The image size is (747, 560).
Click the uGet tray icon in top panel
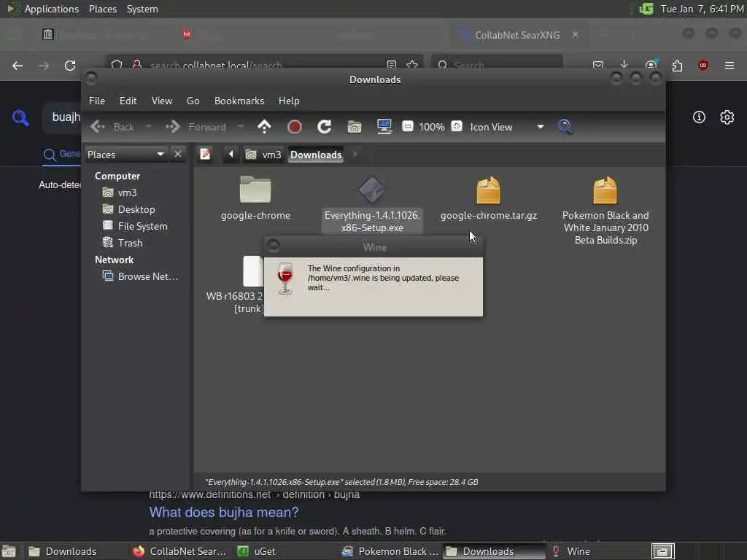click(x=646, y=9)
